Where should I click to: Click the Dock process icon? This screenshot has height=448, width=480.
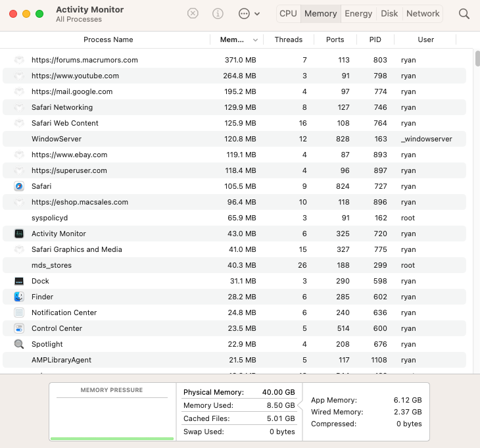(19, 281)
